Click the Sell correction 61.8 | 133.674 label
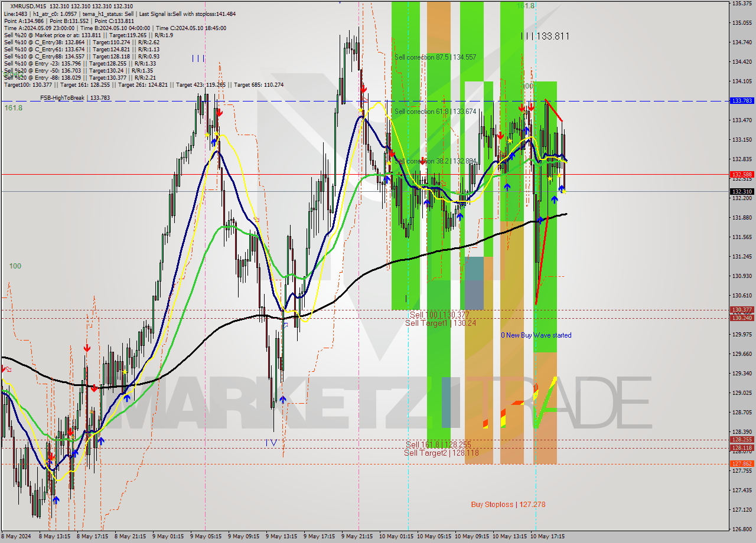 pyautogui.click(x=435, y=112)
